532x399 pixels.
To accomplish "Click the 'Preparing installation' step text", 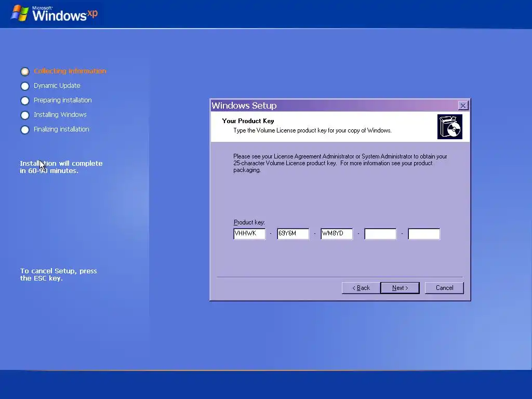I will point(63,100).
